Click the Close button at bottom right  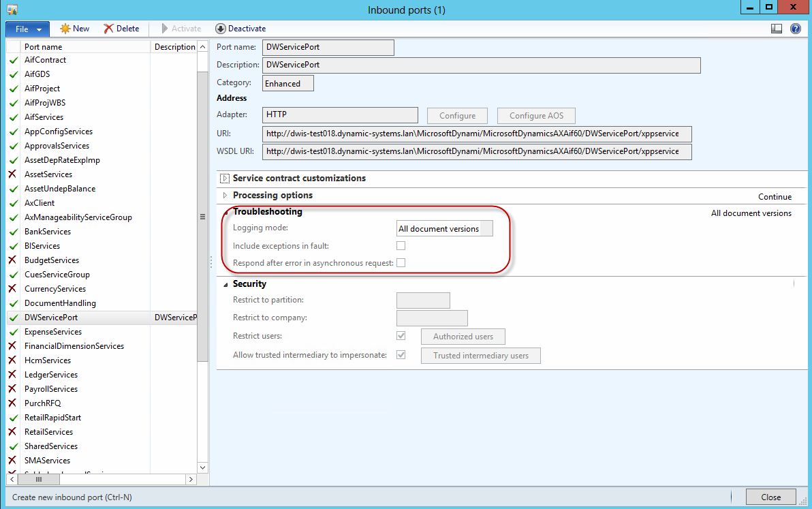coord(770,497)
